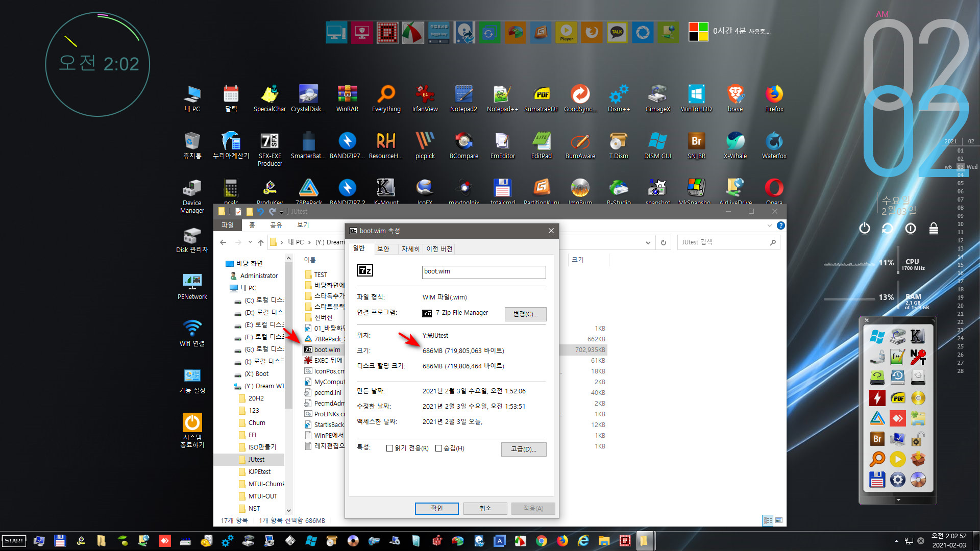Open the X-Whale browser icon
This screenshot has height=551, width=980.
[735, 145]
